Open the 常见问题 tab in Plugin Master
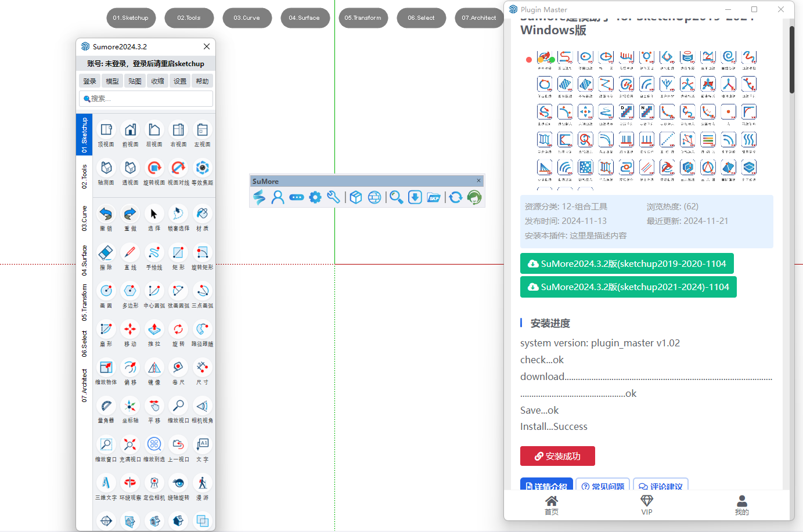 coord(603,486)
